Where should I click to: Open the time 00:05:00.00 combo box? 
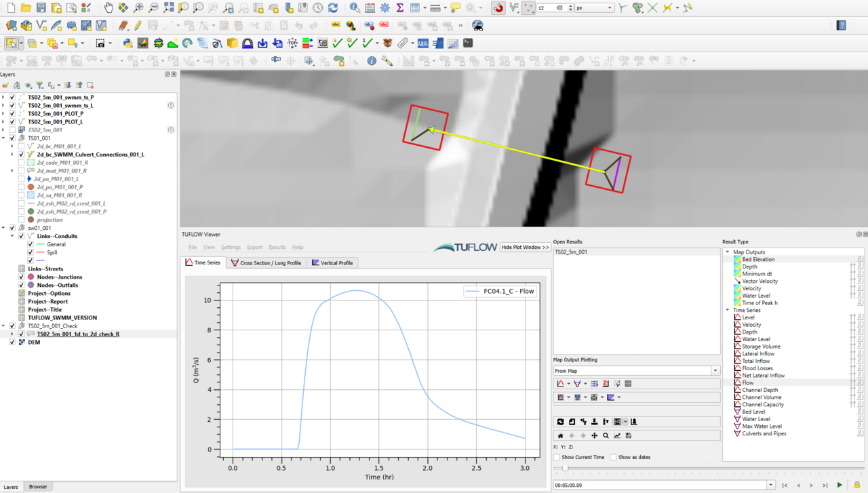(770, 485)
